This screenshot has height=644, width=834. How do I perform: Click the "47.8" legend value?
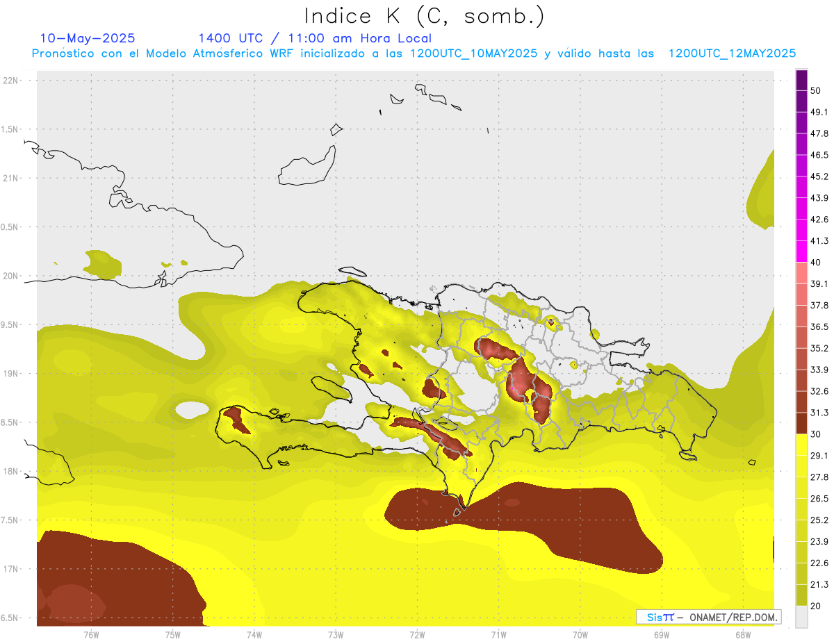[819, 133]
